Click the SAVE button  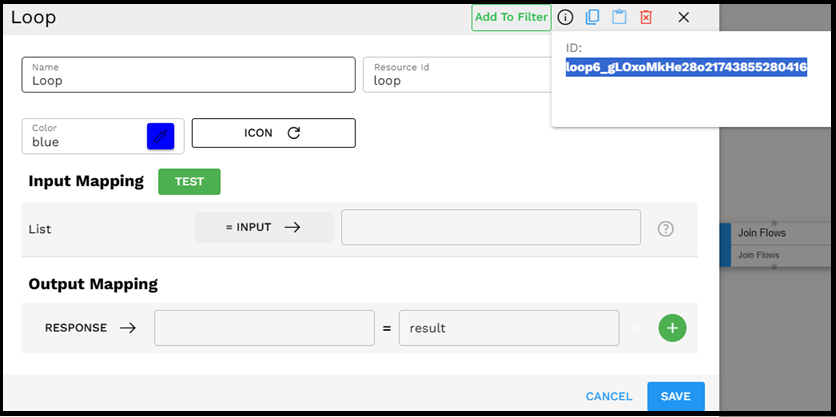tap(675, 396)
